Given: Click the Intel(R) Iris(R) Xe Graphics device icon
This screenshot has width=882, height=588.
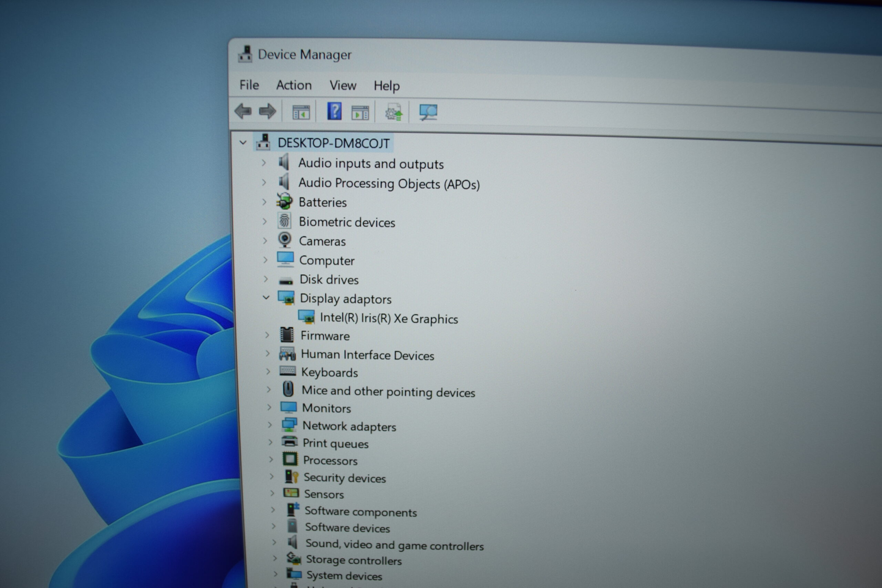Looking at the screenshot, I should [306, 317].
